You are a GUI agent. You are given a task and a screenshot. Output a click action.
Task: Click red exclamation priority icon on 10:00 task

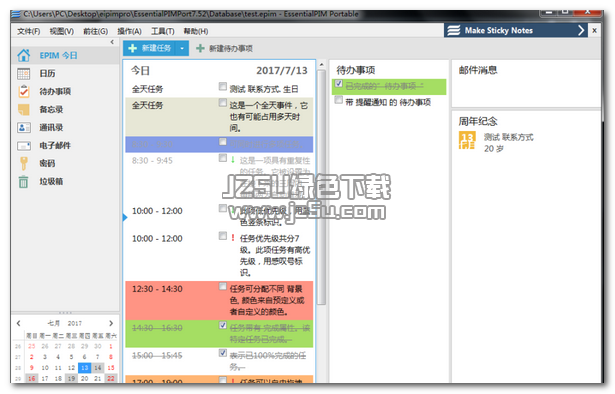[233, 238]
